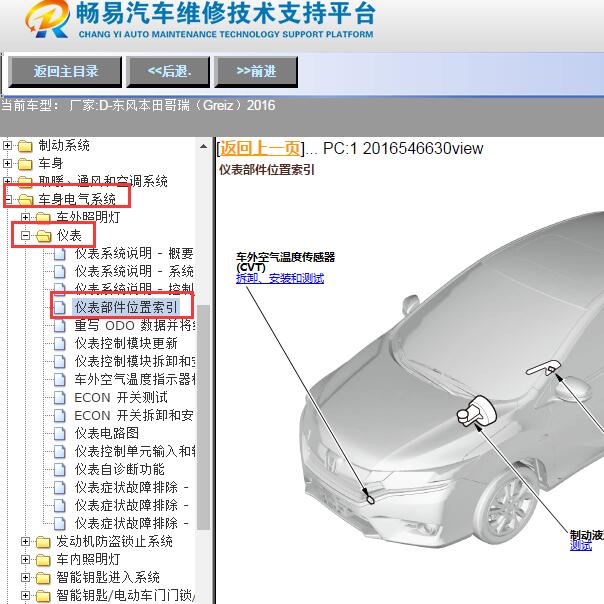Click the 车外照明灯 folder icon

pos(43,218)
